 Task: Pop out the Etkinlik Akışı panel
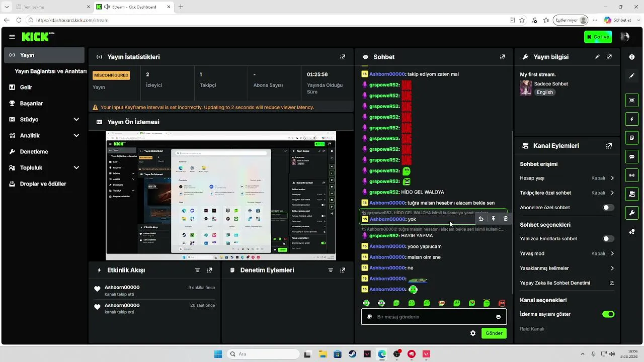coord(210,270)
